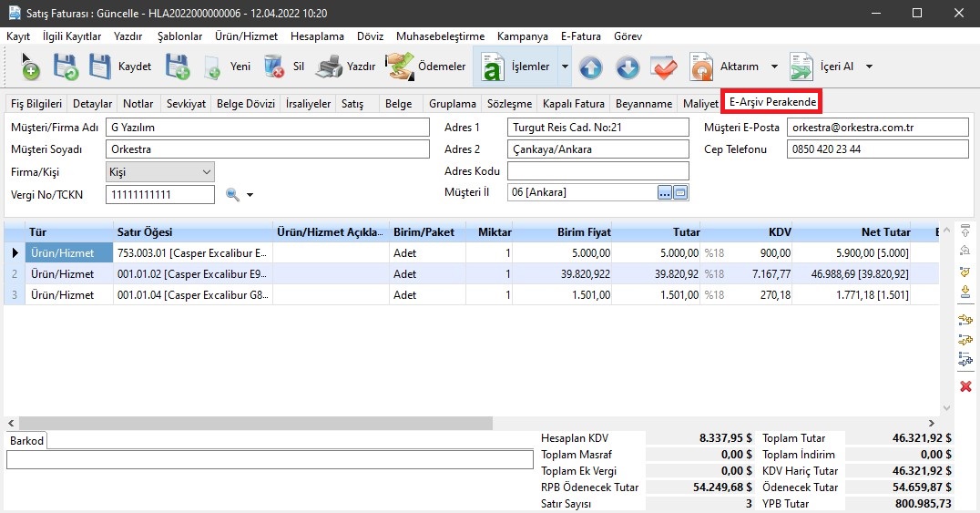Open the Kayıt menu
The image size is (980, 513).
pyautogui.click(x=18, y=36)
